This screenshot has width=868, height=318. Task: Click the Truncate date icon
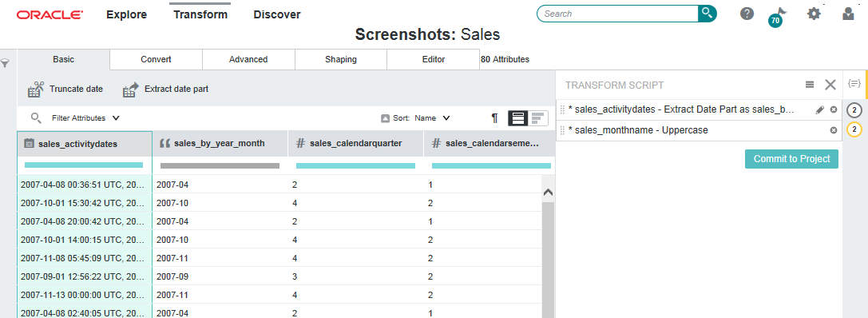coord(36,89)
